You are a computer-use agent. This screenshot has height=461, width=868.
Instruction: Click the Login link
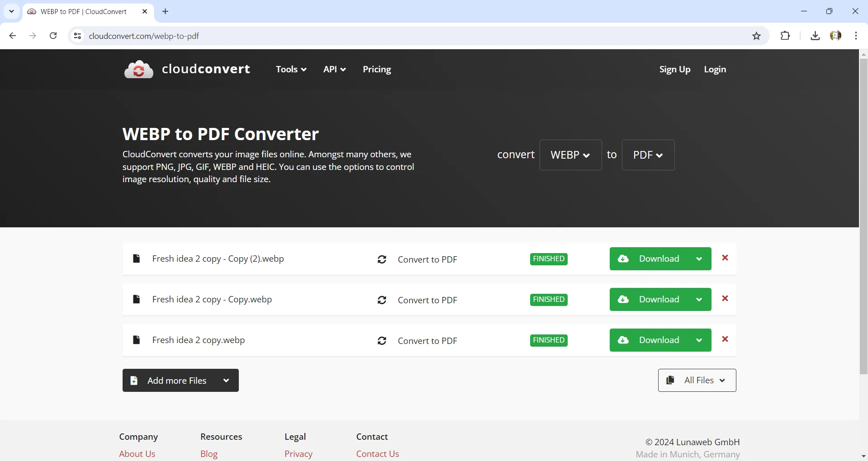[x=715, y=69]
